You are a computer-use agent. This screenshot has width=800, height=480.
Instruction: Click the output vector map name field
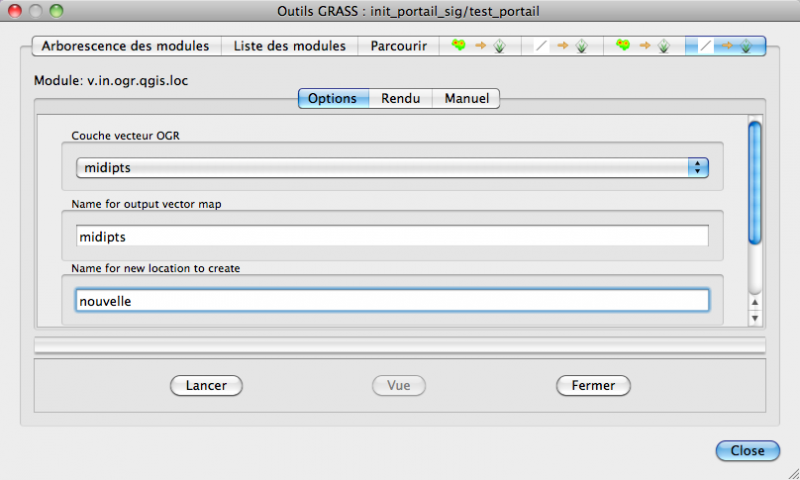pos(392,236)
